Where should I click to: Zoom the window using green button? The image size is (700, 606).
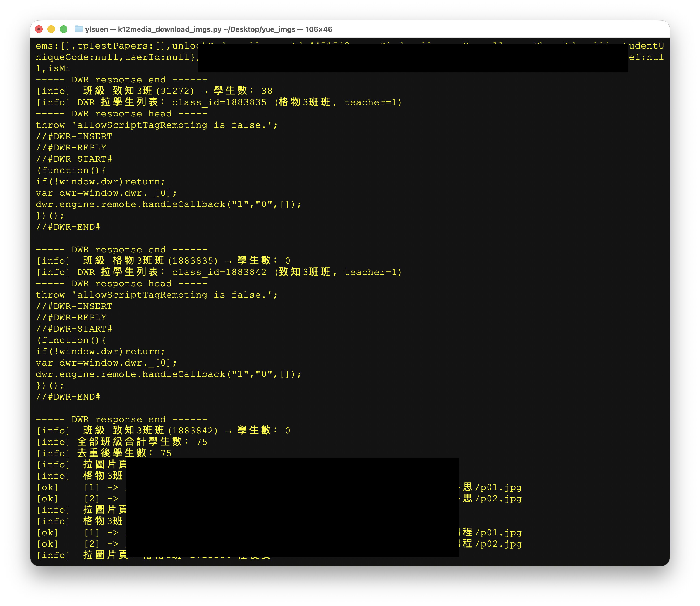point(64,29)
